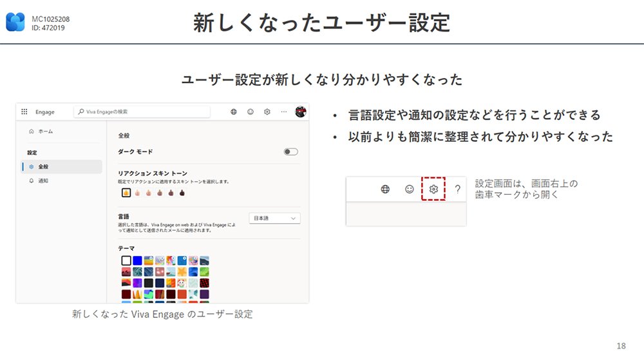Click the ダーク モード label
Image resolution: width=644 pixels, height=363 pixels.
[x=135, y=152]
